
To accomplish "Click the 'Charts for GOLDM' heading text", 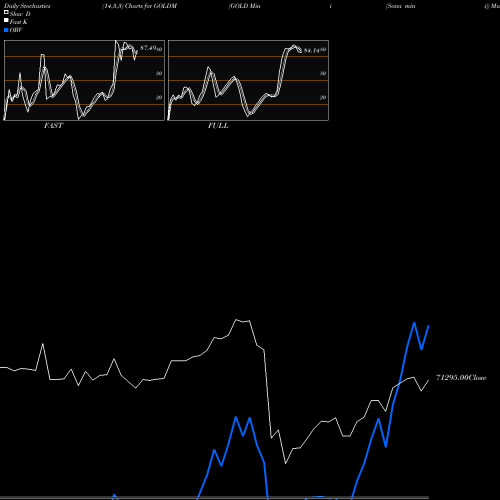I will point(151,6).
